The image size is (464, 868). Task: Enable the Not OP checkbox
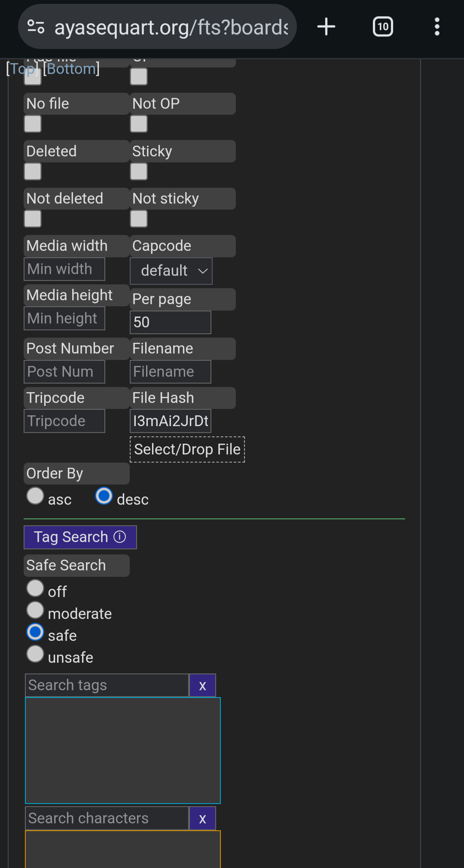[139, 124]
